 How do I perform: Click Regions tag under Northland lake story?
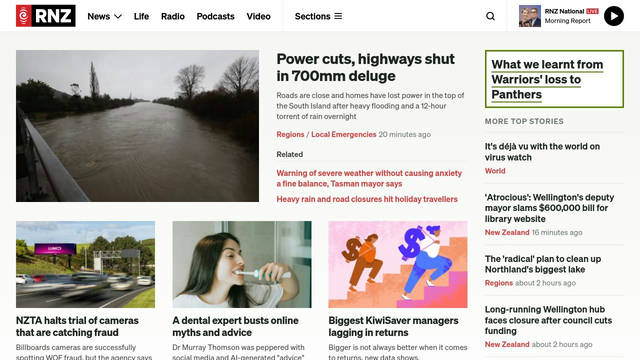pos(499,283)
